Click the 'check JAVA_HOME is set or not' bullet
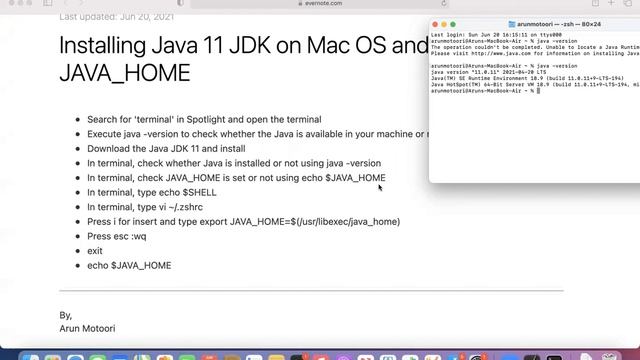Viewport: 640px width, 360px height. pos(236,178)
